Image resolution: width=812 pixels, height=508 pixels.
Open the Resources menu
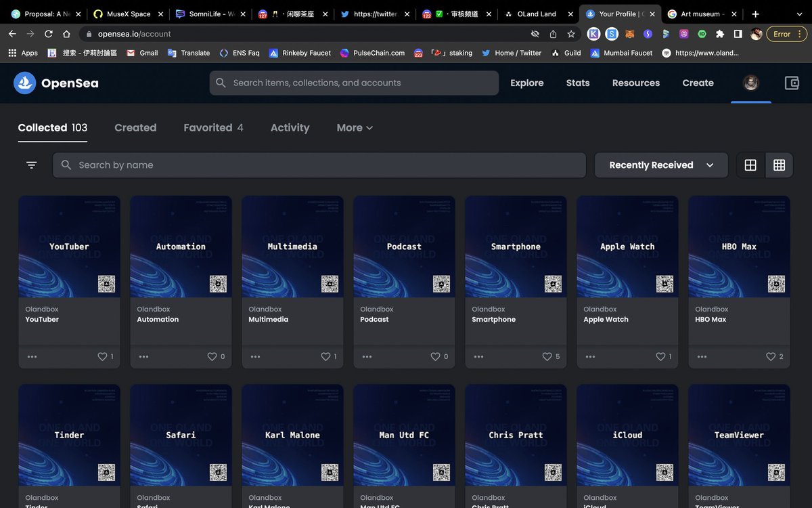636,83
